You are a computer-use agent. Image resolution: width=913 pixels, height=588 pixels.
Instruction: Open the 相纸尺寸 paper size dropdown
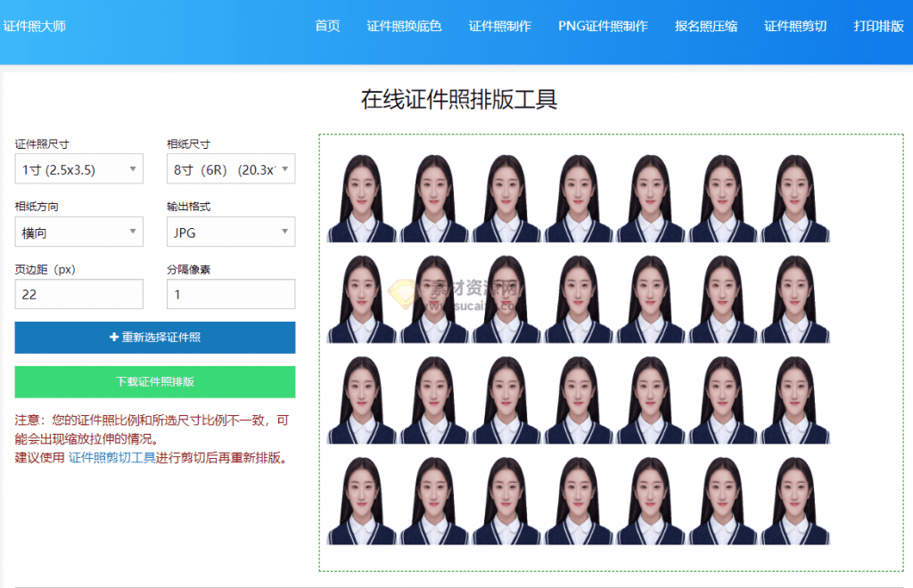[x=230, y=168]
